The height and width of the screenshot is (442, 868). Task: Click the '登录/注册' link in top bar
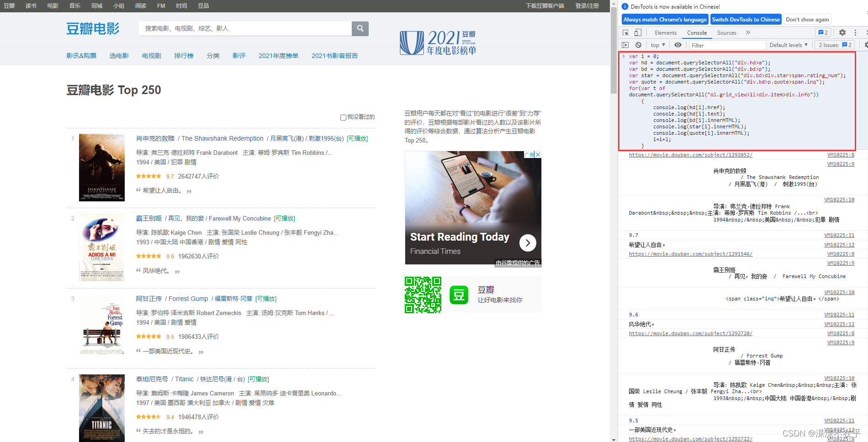[x=587, y=6]
